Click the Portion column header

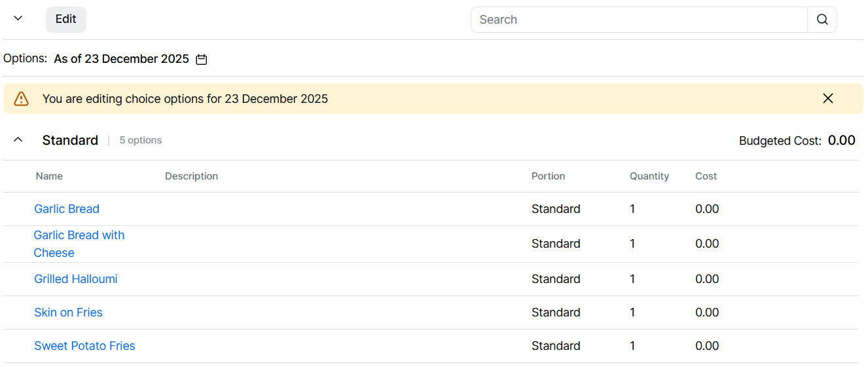548,176
